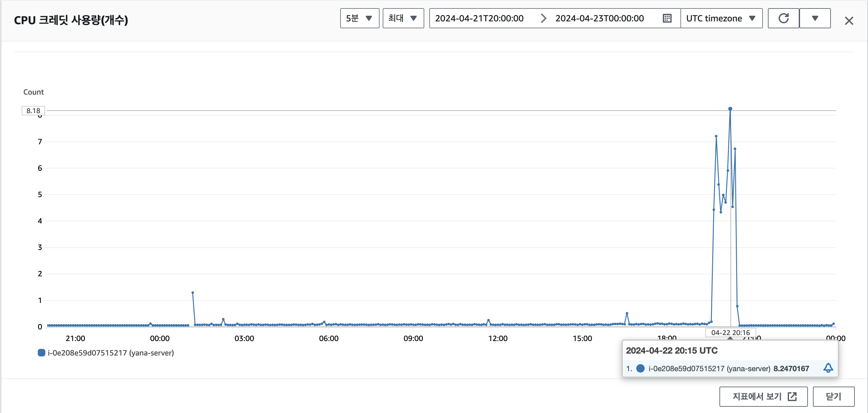Click the refresh graph icon
The height and width of the screenshot is (413, 868).
pos(783,18)
